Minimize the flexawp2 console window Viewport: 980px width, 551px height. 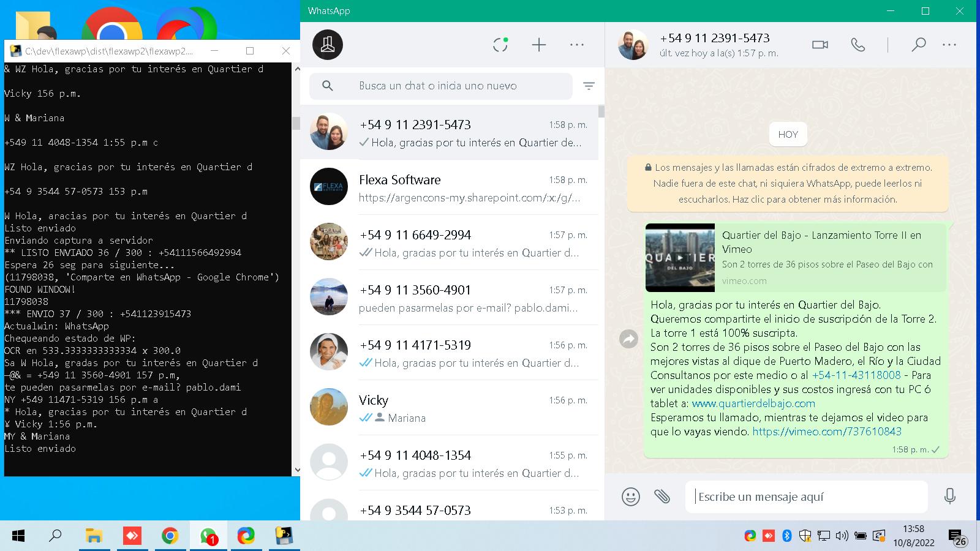pos(214,51)
